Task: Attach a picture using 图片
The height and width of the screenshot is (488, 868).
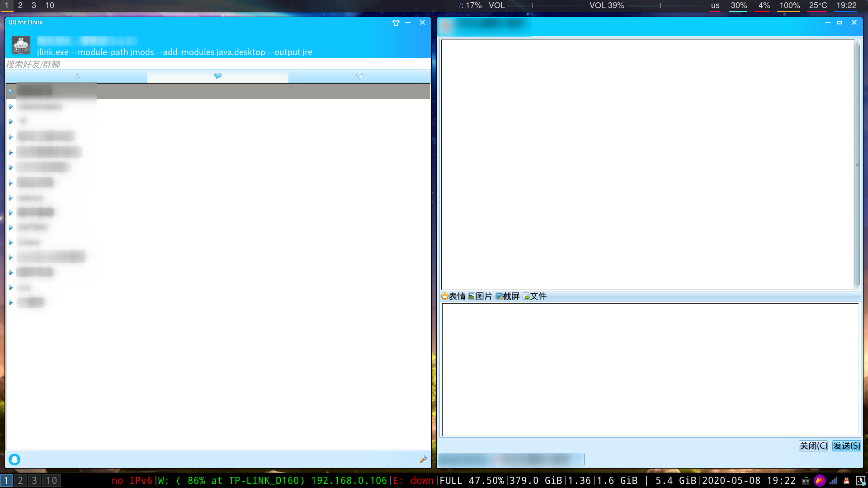Action: (480, 296)
